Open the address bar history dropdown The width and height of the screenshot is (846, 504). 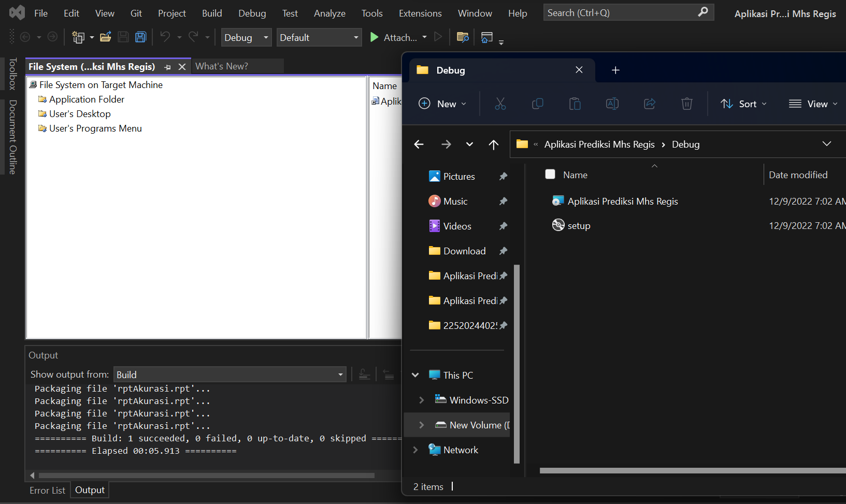point(827,144)
